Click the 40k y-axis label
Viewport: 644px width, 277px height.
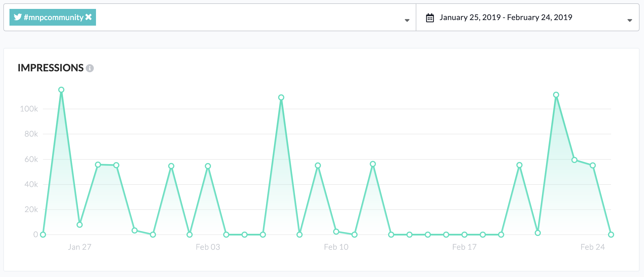click(x=31, y=184)
